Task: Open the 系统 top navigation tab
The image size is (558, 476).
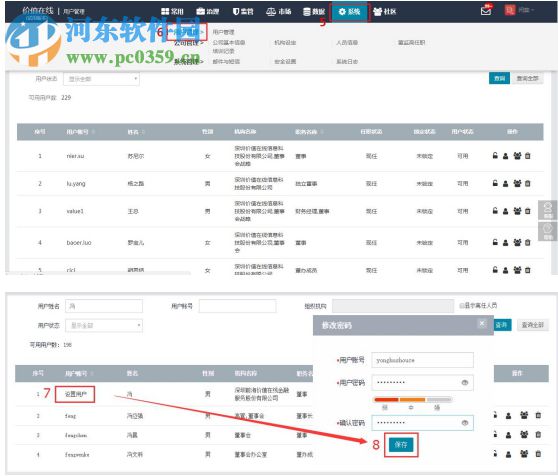Action: pos(349,12)
